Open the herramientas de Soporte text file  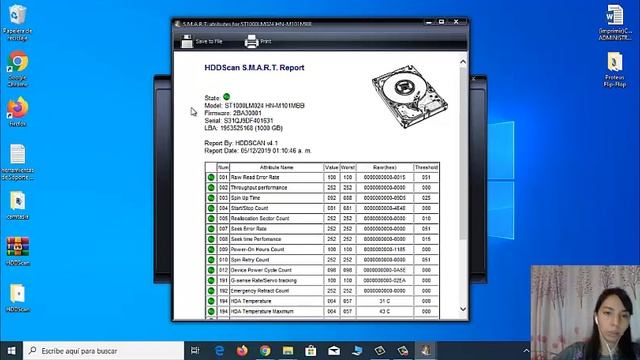tap(17, 162)
